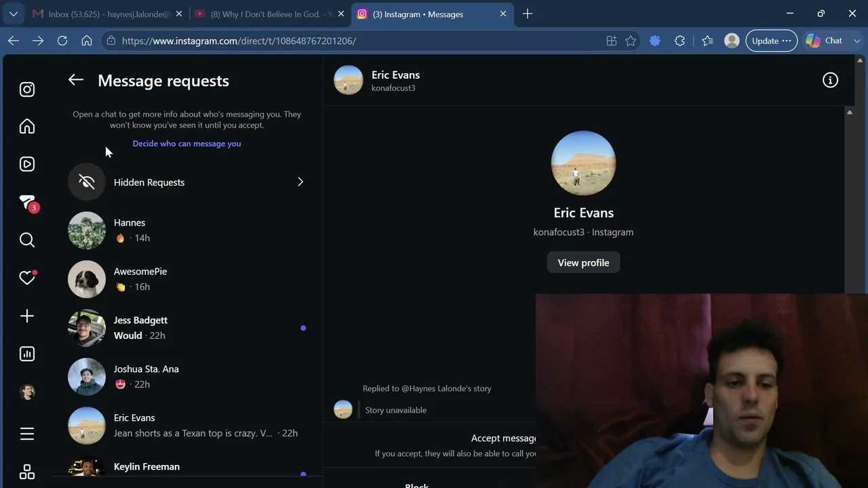868x488 pixels.
Task: Open the dashboard chart icon in the sidebar
Action: (27, 354)
